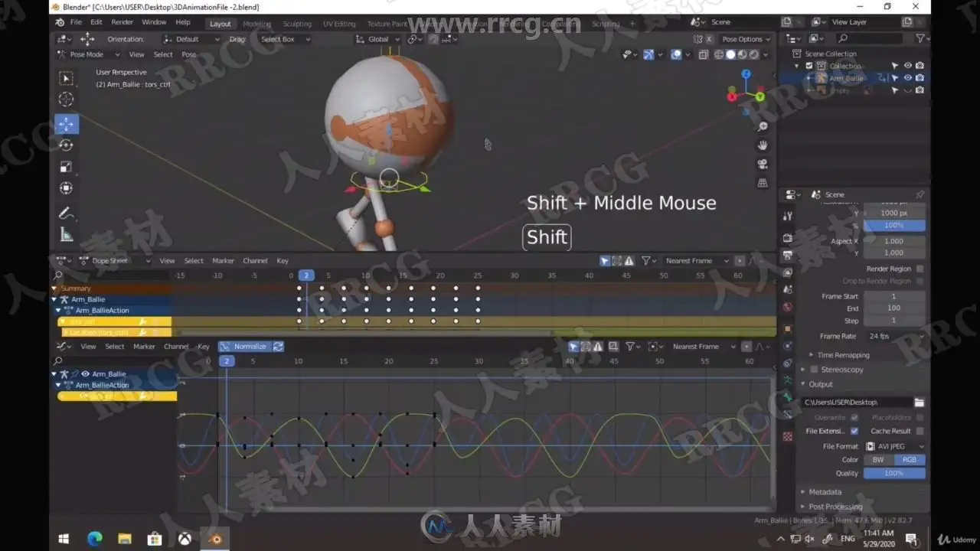Toggle visibility eye for Collection in Outliner

pos(908,66)
